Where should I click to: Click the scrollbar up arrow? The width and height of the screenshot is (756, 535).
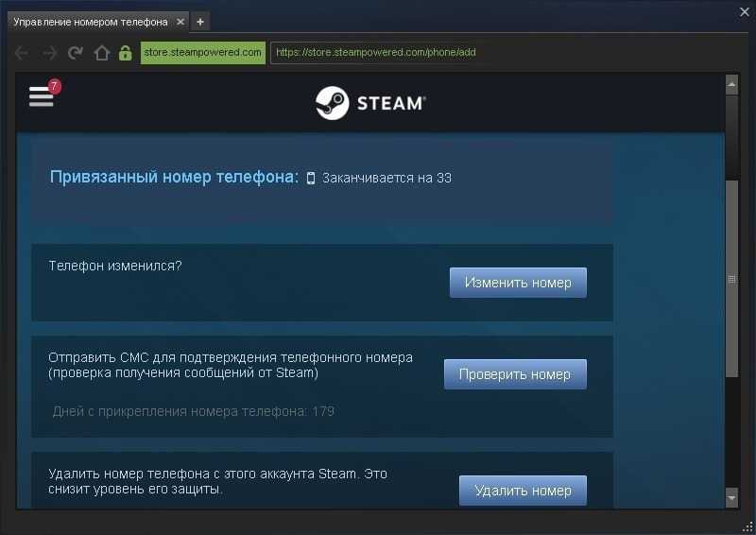point(731,85)
